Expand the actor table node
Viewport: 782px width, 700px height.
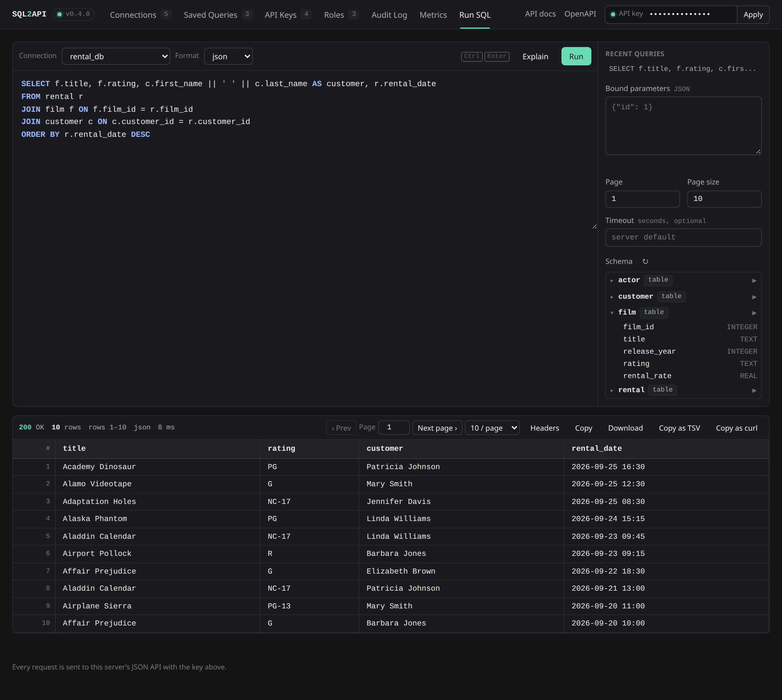(x=612, y=280)
